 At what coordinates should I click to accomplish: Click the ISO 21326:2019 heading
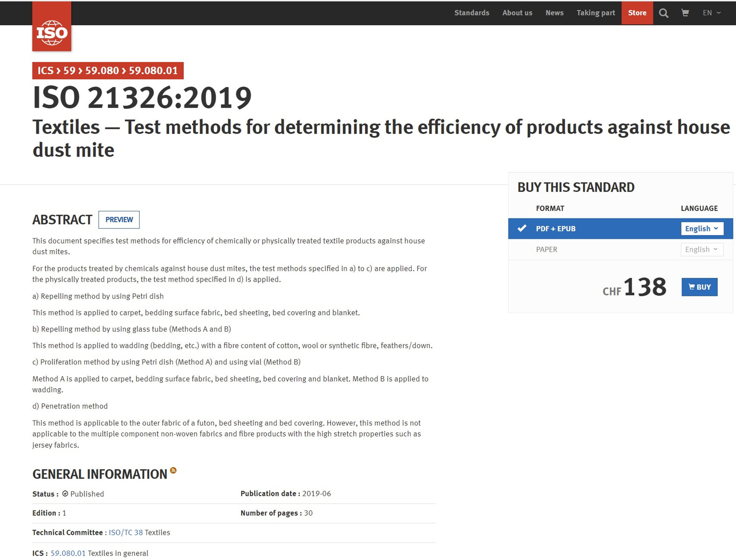pos(142,97)
